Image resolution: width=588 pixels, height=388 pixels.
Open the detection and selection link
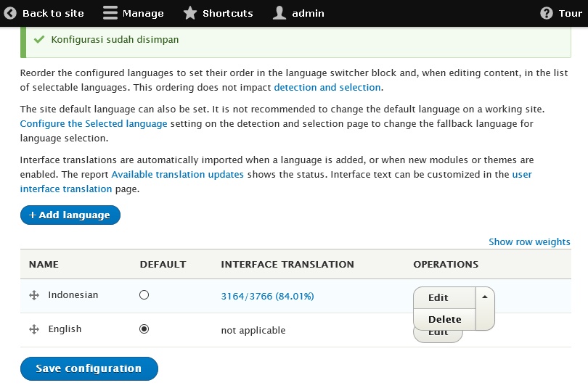(327, 87)
